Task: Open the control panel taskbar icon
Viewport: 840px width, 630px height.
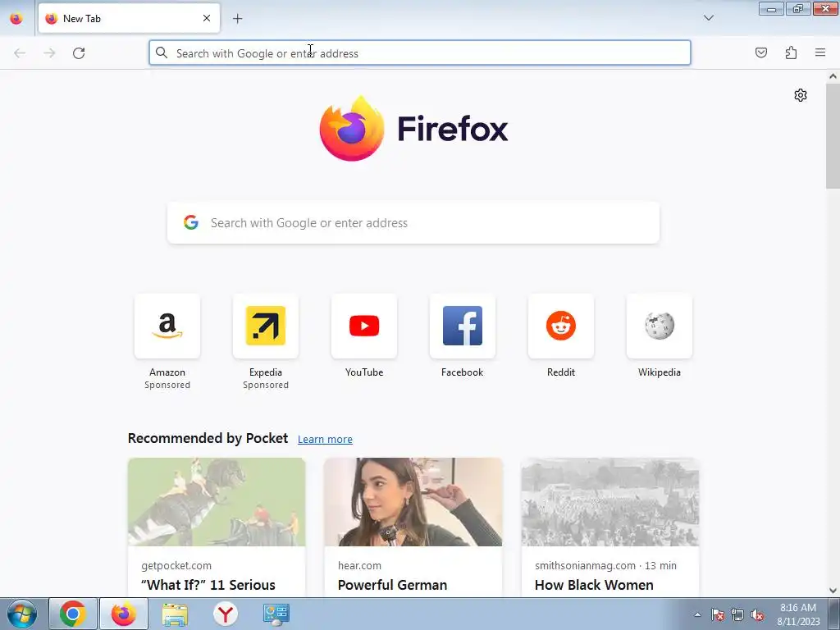Action: click(x=276, y=614)
